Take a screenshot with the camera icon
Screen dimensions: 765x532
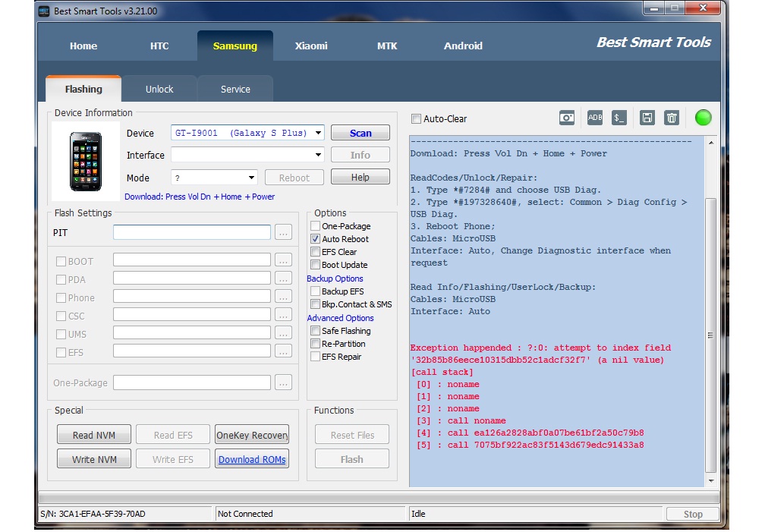point(566,118)
